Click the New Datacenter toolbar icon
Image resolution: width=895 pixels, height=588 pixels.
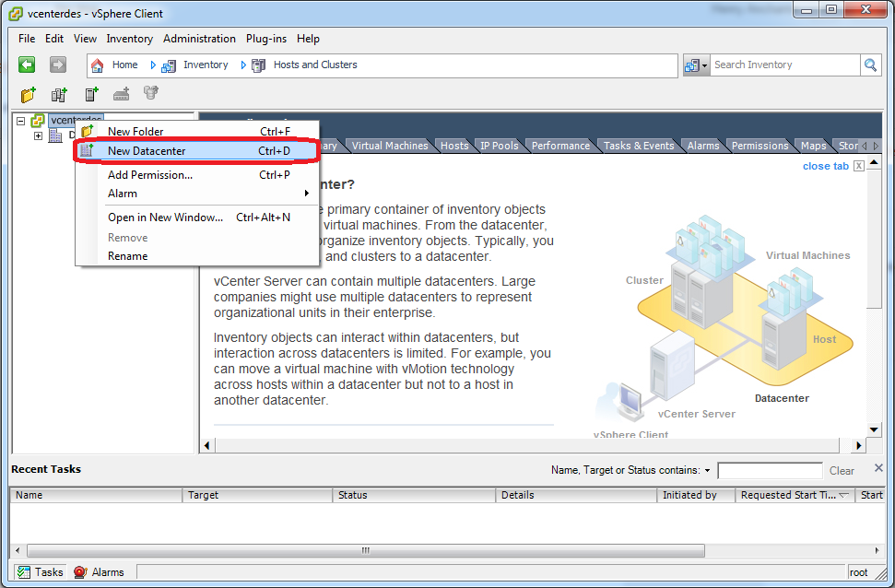click(59, 93)
